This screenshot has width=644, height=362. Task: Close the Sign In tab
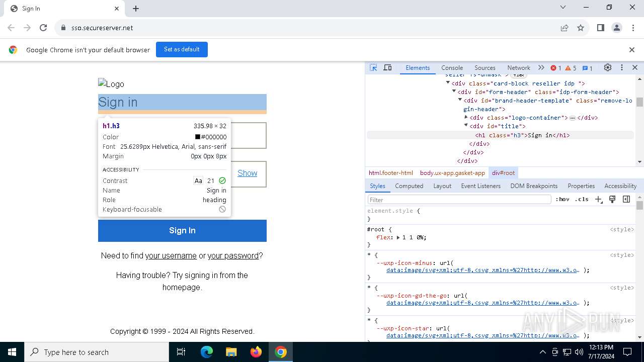point(117,9)
